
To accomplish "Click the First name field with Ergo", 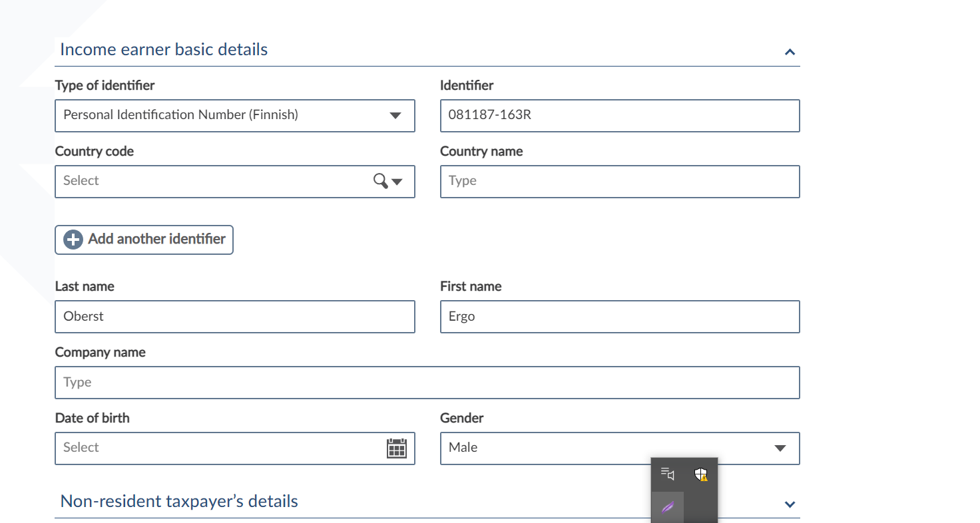I will pos(619,317).
